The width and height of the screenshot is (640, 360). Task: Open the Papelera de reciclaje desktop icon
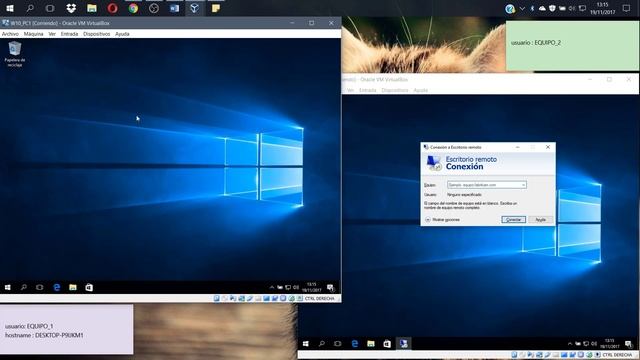coord(15,54)
